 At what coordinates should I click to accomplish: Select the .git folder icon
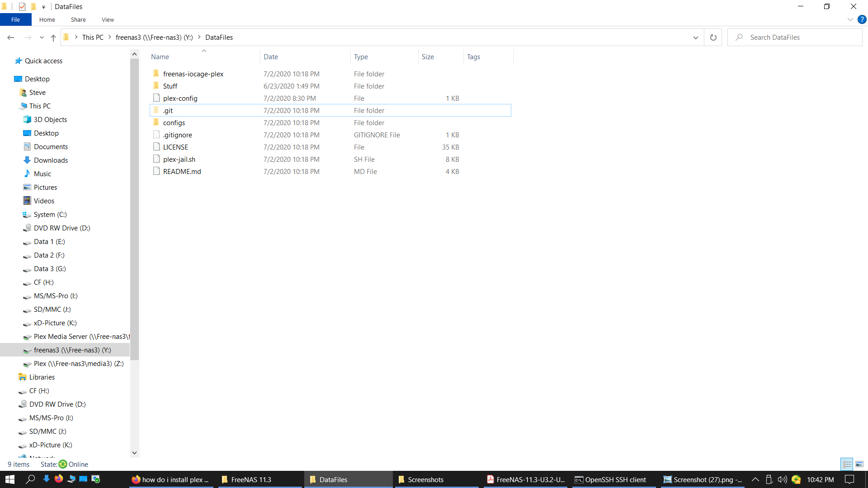point(156,110)
